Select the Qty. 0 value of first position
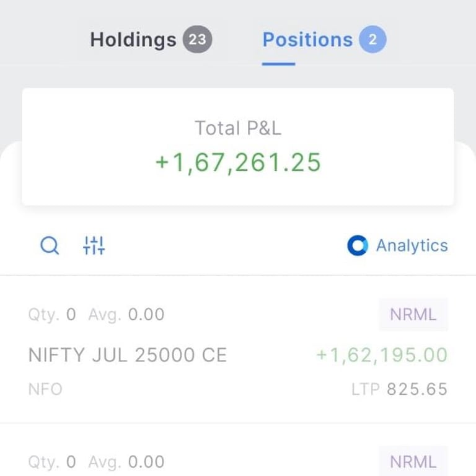The image size is (476, 476). tap(52, 314)
